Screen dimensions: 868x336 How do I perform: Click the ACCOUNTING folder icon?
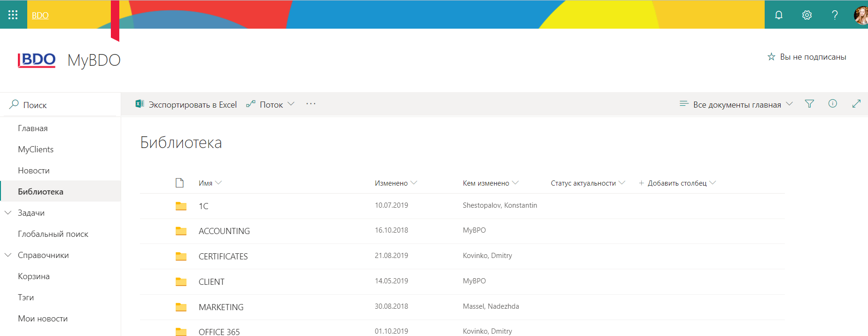point(181,231)
